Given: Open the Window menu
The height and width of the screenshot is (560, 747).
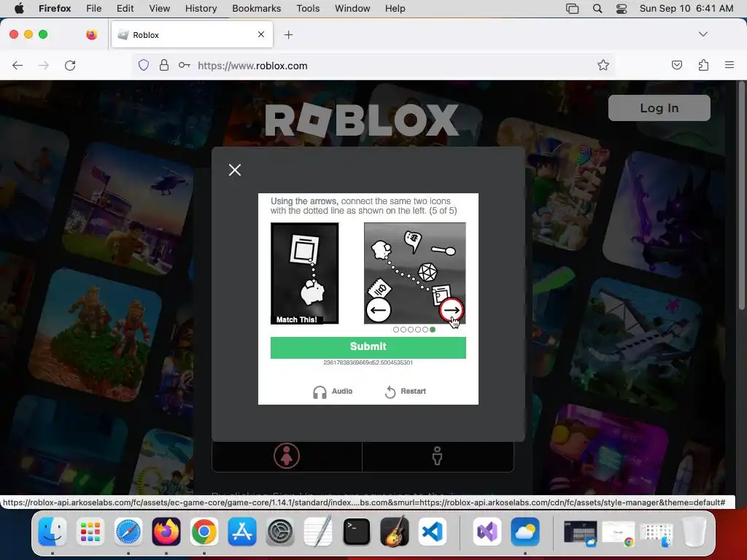Looking at the screenshot, I should tap(352, 9).
